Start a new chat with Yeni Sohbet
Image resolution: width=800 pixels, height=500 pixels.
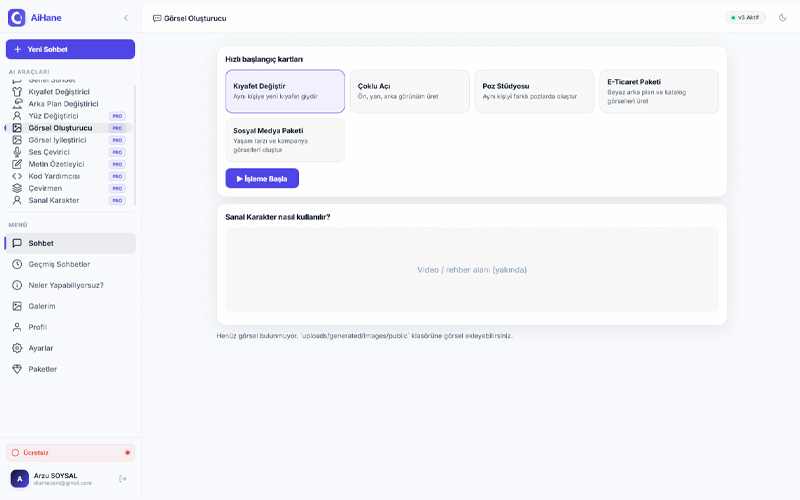(x=70, y=49)
